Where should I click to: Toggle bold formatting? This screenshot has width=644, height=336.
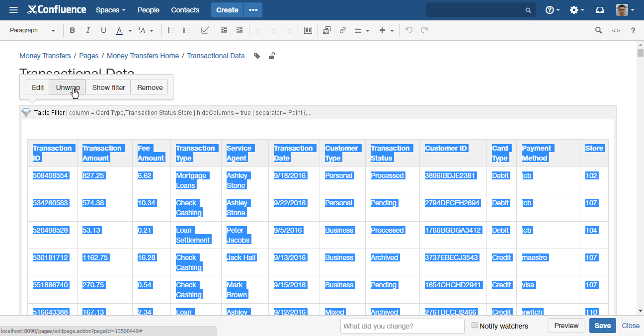click(72, 30)
